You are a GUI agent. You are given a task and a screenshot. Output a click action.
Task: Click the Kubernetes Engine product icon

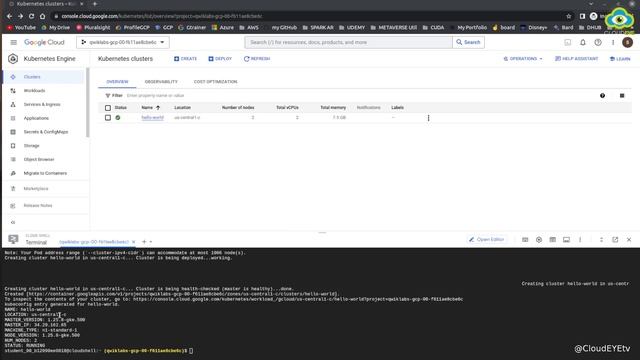(13, 59)
